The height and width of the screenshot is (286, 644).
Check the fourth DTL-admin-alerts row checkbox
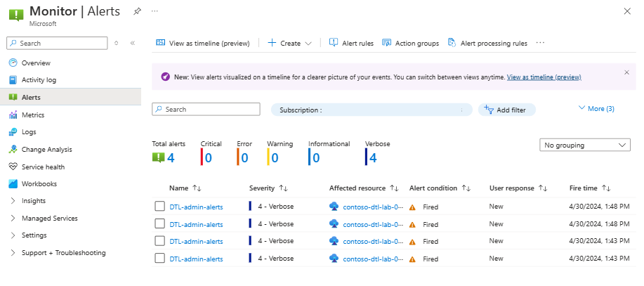pyautogui.click(x=159, y=258)
